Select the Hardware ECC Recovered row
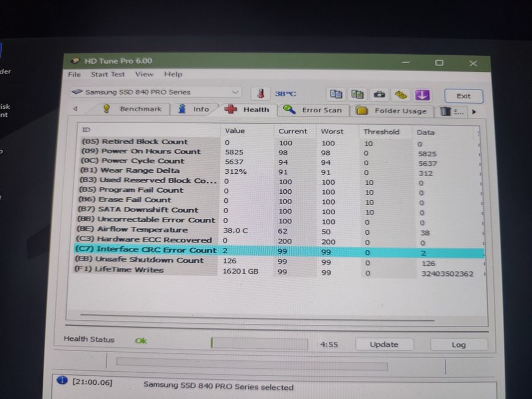This screenshot has height=399, width=532. (x=278, y=241)
